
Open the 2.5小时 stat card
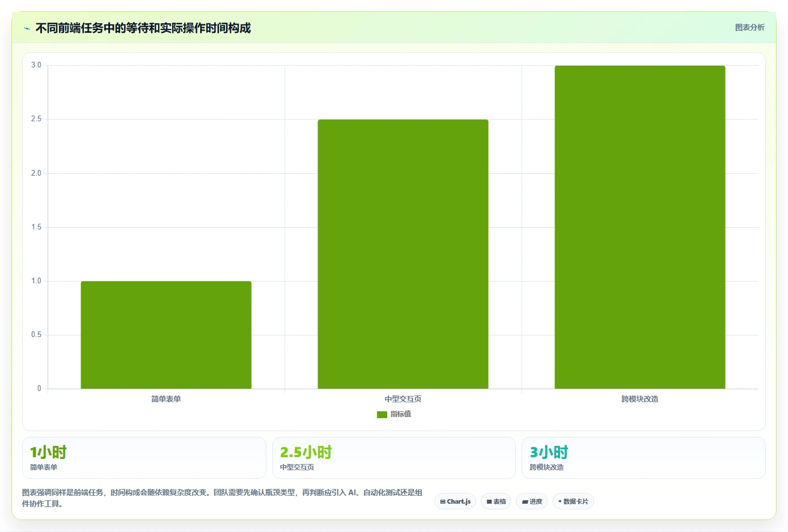pyautogui.click(x=394, y=458)
